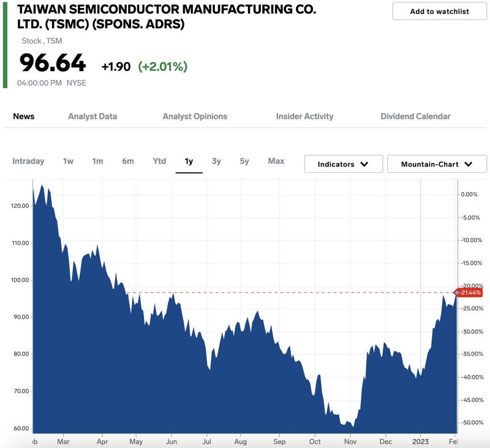Click the -25.00% percentage axis label
Viewport: 490px width, 448px height.
[472, 308]
